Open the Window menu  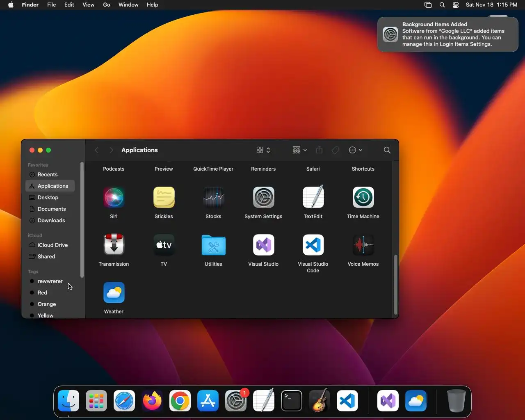(x=128, y=5)
